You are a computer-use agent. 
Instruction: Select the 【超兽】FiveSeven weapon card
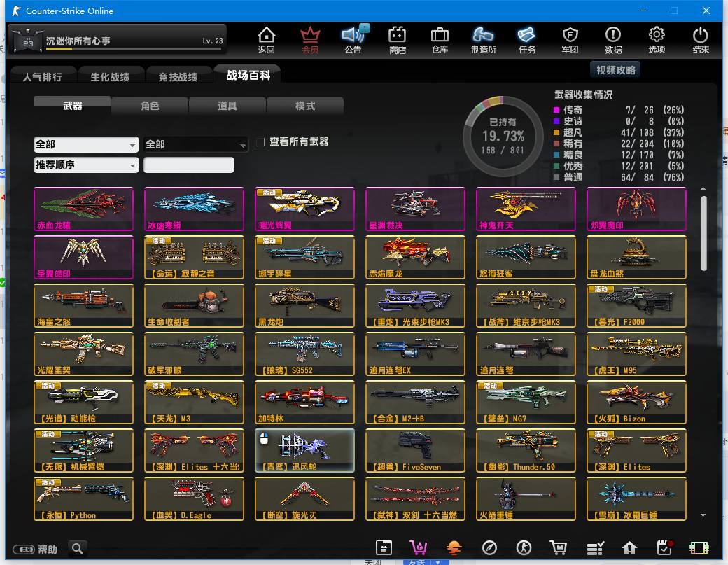pyautogui.click(x=415, y=450)
